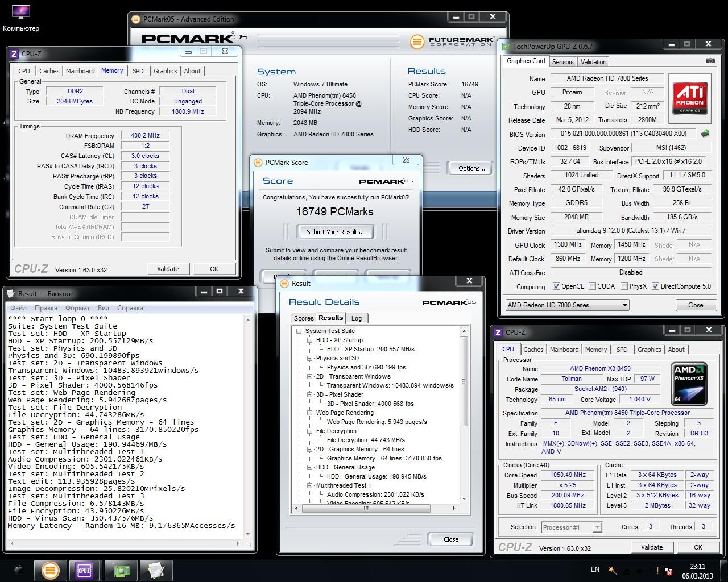Click the GPU-Z window title icon
The image size is (728, 582).
(505, 47)
